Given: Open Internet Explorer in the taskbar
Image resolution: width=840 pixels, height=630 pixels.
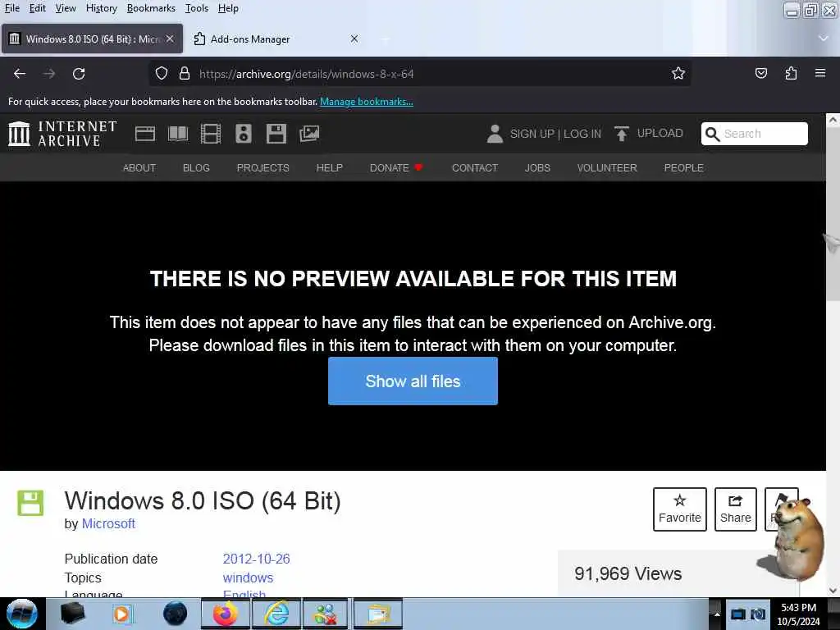Looking at the screenshot, I should 276,614.
